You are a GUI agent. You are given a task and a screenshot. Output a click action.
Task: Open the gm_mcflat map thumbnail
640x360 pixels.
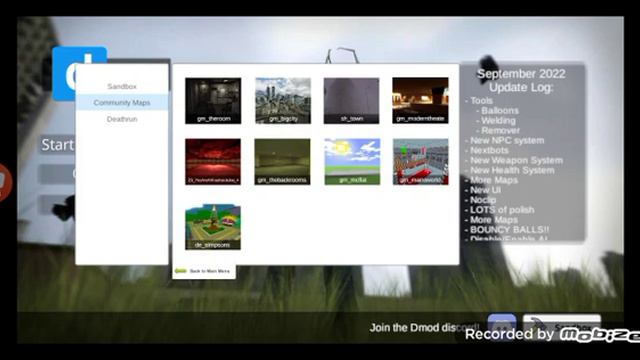coord(352,162)
